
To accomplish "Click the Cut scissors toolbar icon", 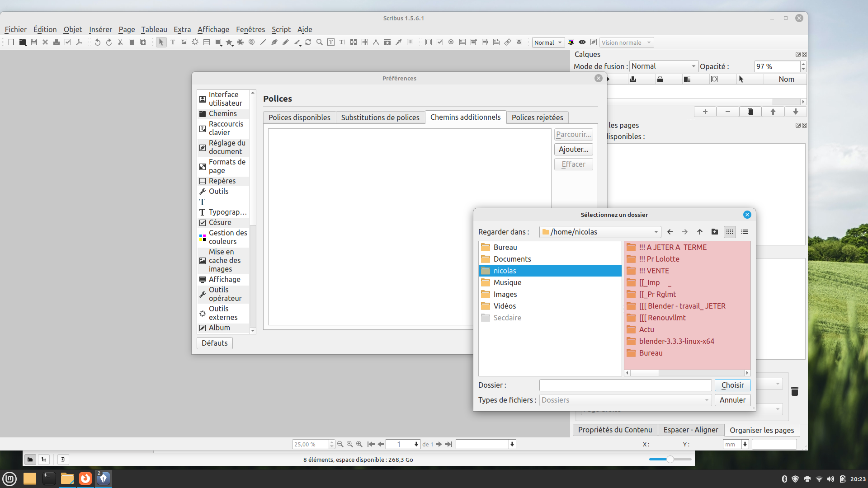I will pyautogui.click(x=120, y=42).
